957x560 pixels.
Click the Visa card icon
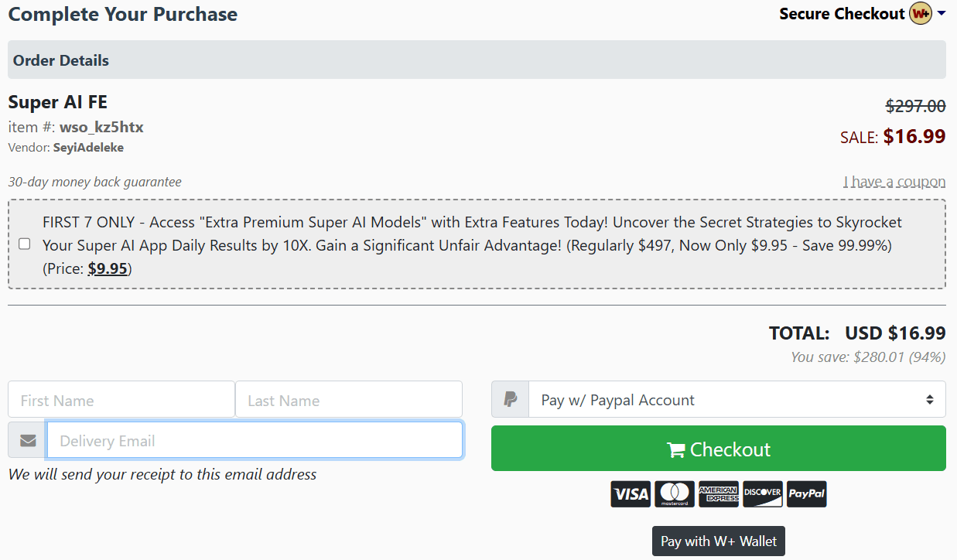pos(631,493)
